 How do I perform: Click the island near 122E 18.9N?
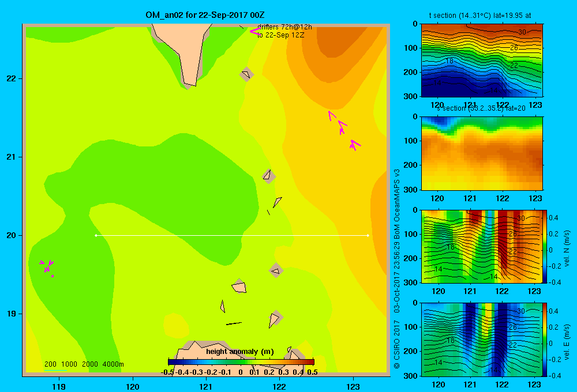[275, 319]
